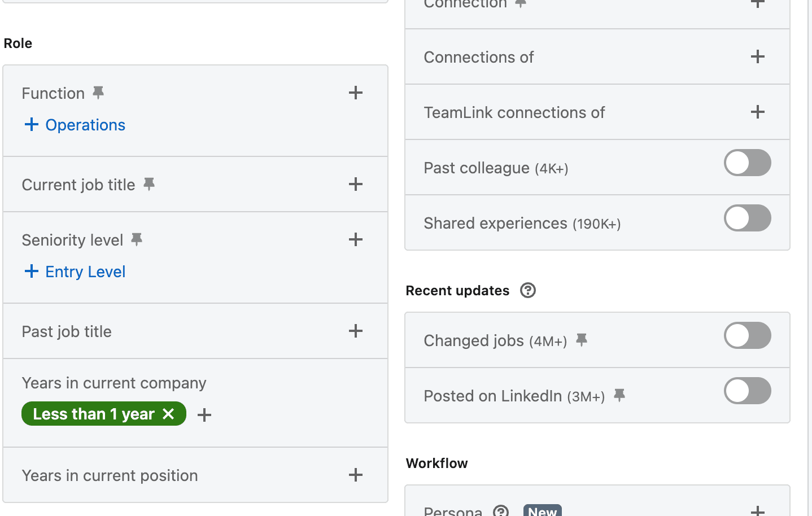The image size is (812, 516).
Task: Click the pin icon next to Function
Action: [x=98, y=93]
